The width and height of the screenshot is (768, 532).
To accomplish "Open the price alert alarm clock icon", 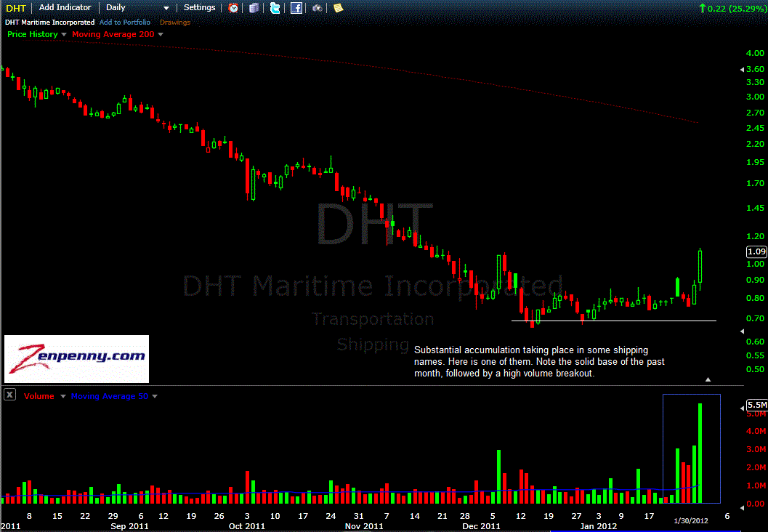I will tap(234, 8).
